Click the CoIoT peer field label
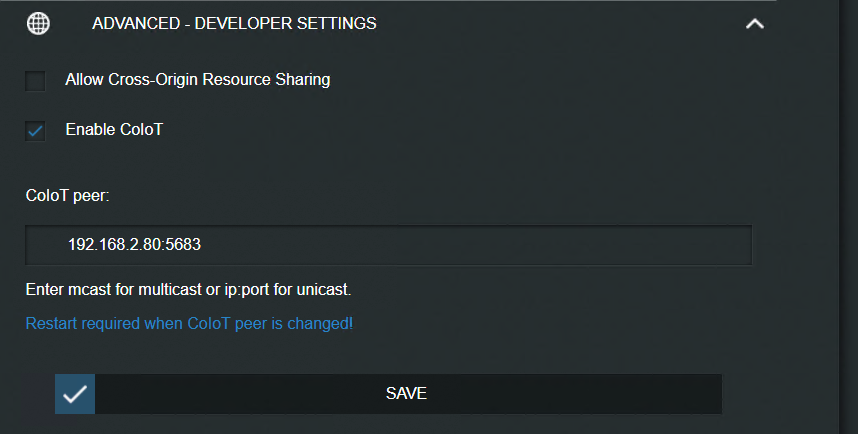 pyautogui.click(x=67, y=196)
